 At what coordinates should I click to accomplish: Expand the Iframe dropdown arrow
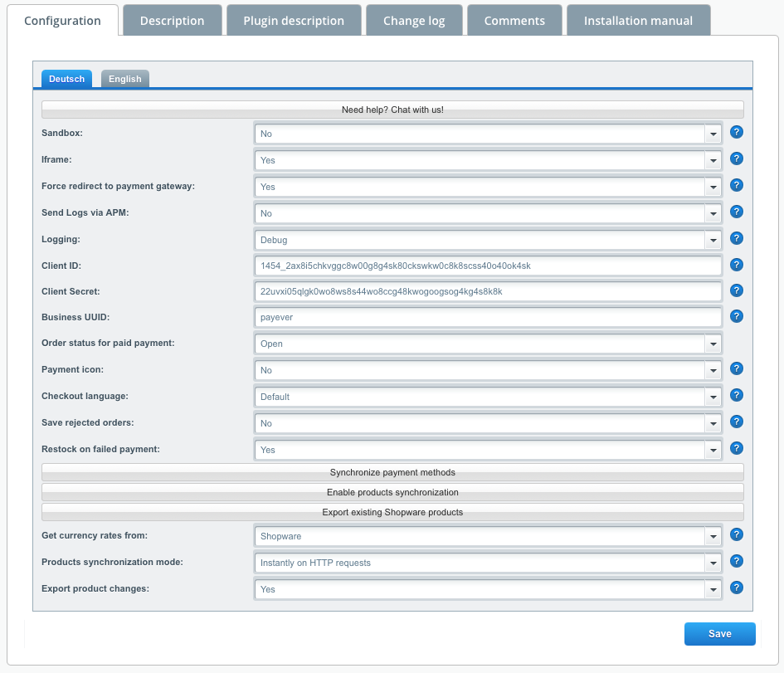pyautogui.click(x=713, y=160)
